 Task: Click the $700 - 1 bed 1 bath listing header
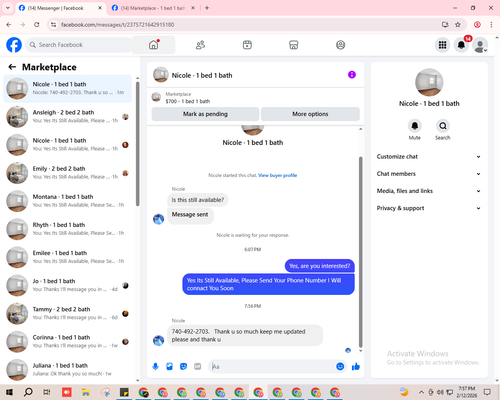(188, 101)
